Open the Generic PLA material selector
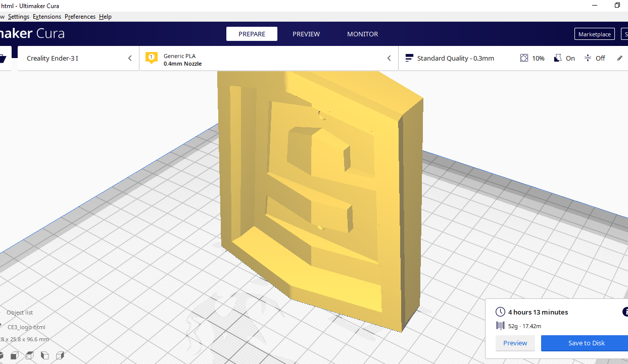This screenshot has height=364, width=628. 268,58
